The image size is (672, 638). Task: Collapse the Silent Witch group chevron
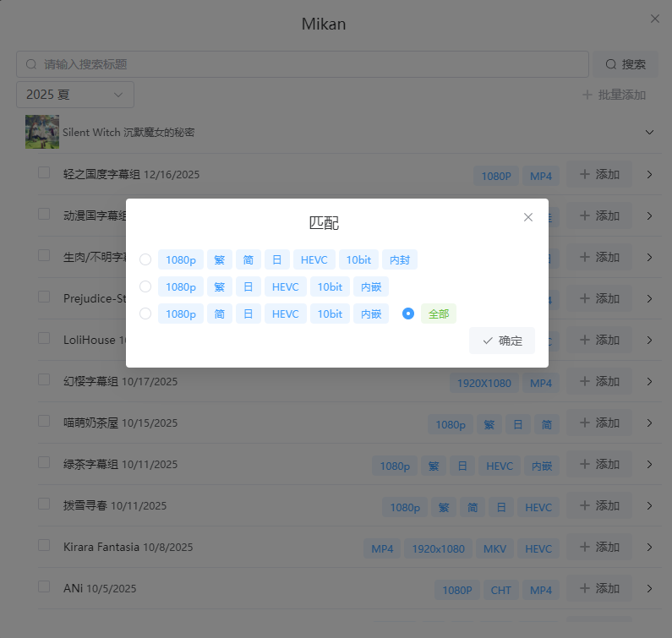(649, 132)
